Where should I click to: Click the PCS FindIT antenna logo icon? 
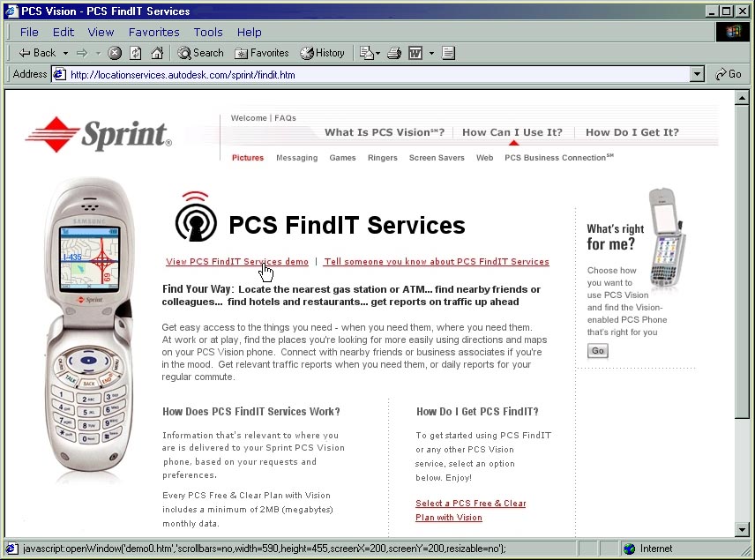tap(196, 216)
